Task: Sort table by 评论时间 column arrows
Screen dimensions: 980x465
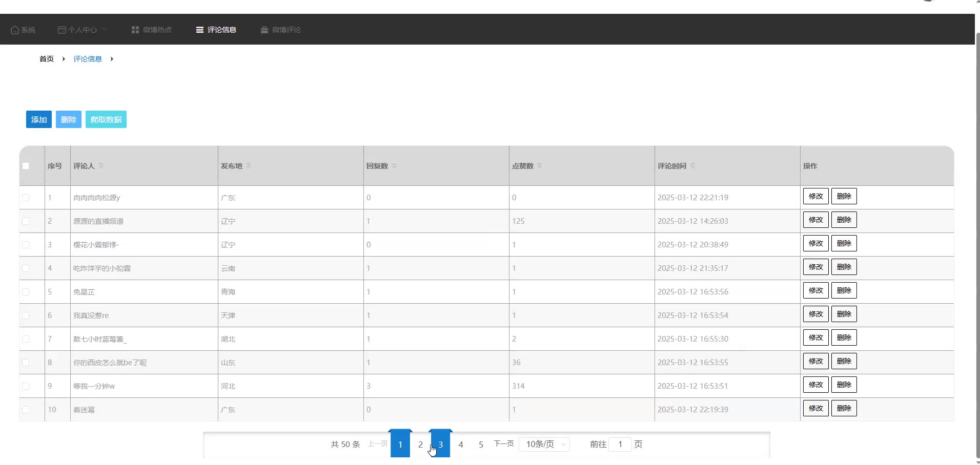Action: [692, 166]
